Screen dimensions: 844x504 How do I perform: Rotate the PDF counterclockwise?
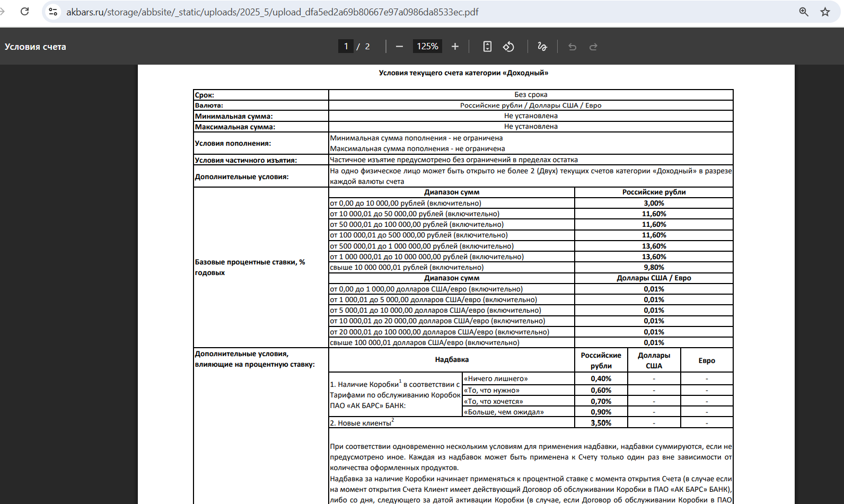508,47
